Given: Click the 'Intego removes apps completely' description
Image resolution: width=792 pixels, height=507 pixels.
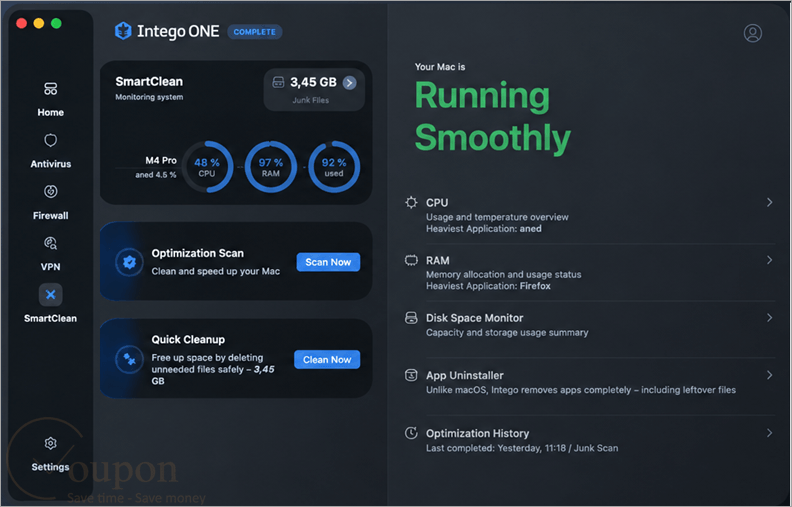Looking at the screenshot, I should click(x=581, y=390).
